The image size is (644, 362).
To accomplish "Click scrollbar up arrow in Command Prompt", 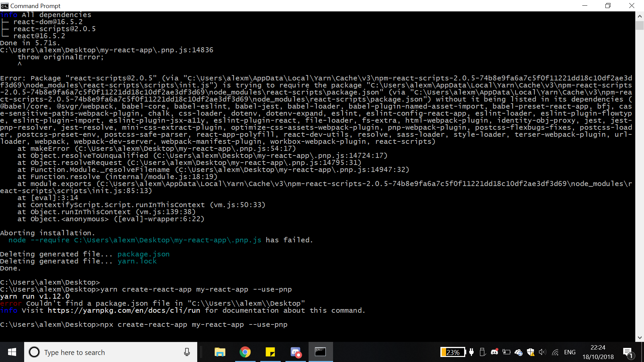I will click(640, 16).
